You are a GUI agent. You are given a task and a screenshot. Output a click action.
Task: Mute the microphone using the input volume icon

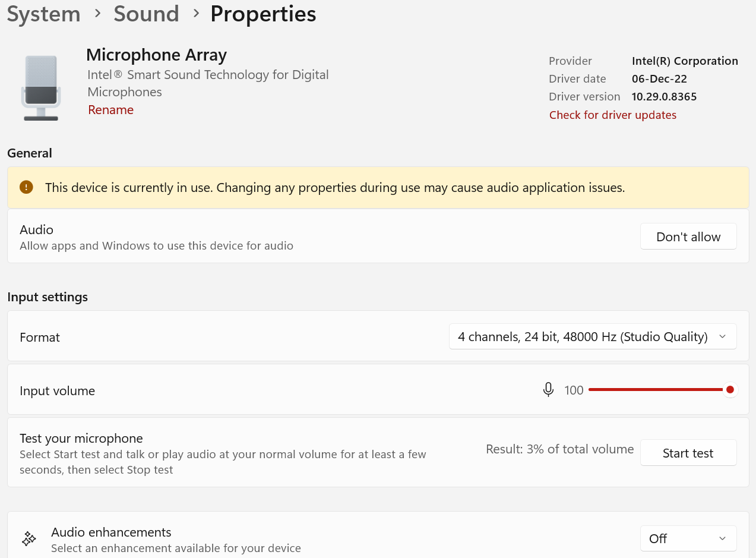pos(548,390)
